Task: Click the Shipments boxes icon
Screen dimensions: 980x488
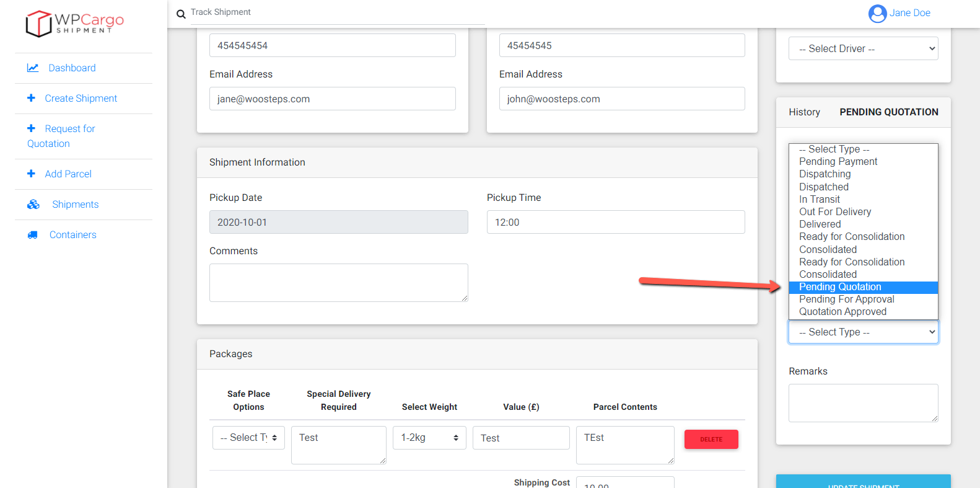Action: tap(33, 204)
